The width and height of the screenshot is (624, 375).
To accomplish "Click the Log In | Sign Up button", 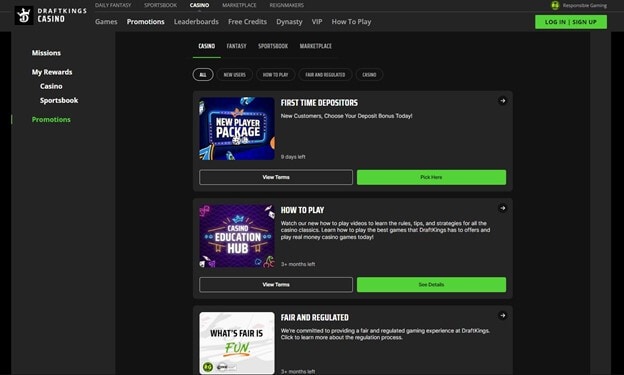I will tap(571, 22).
